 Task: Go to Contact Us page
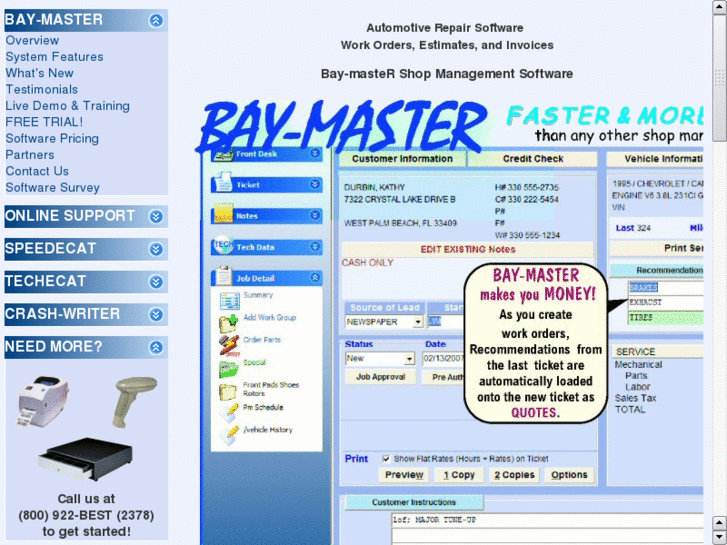click(37, 171)
